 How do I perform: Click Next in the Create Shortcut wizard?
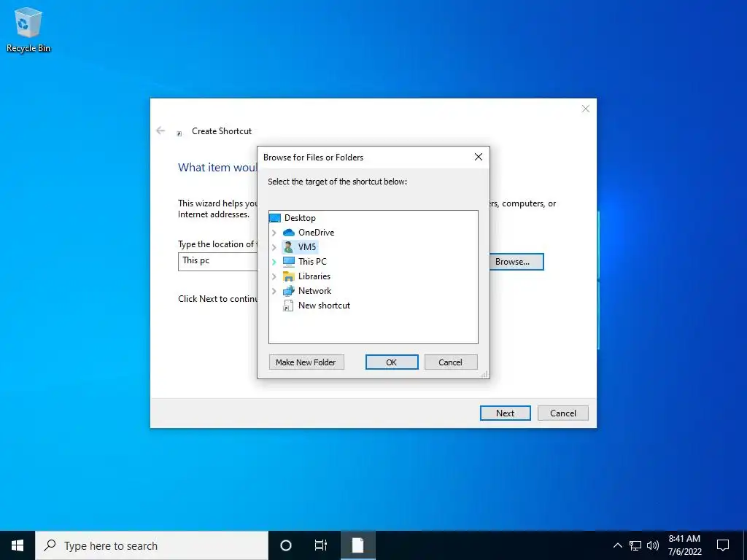[505, 413]
